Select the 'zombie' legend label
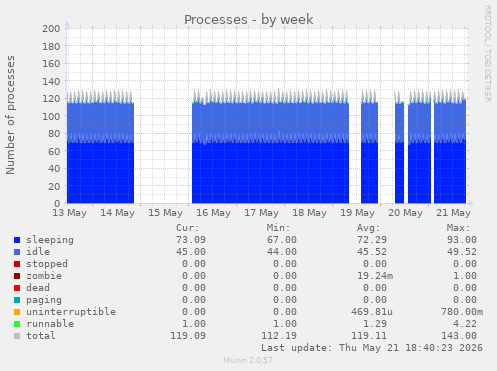The height and width of the screenshot is (371, 497). click(x=44, y=276)
